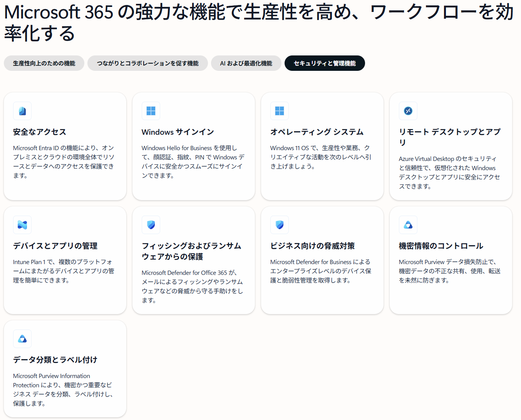Click the Intune Plan 1 description text
The width and height of the screenshot is (521, 420).
click(64, 271)
